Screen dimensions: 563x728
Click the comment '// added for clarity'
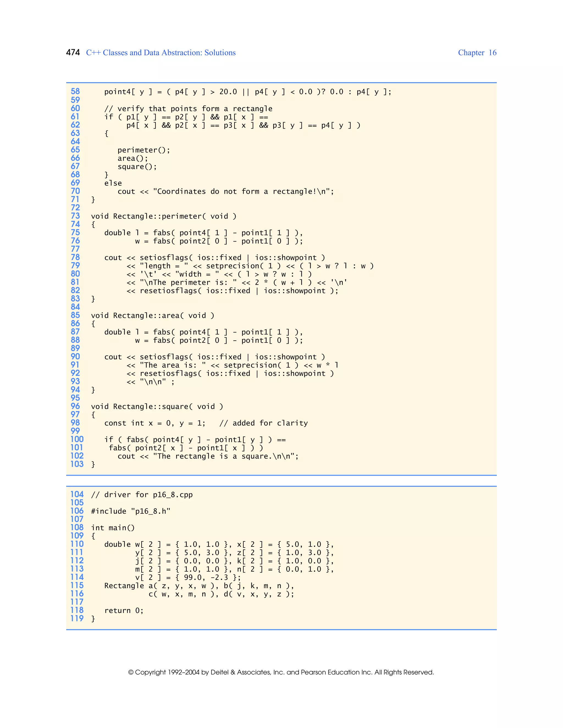tap(263, 423)
